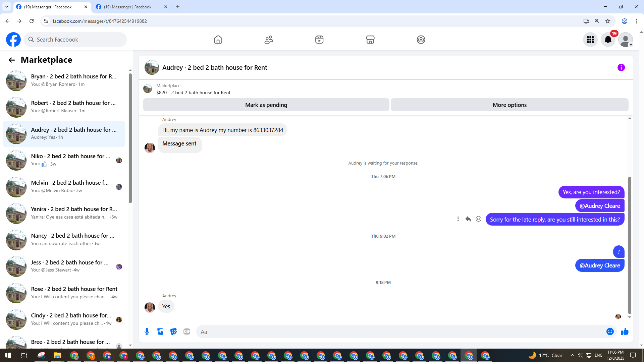The width and height of the screenshot is (644, 362).
Task: Click Audrey's listing thumbnail in header
Action: (x=152, y=67)
